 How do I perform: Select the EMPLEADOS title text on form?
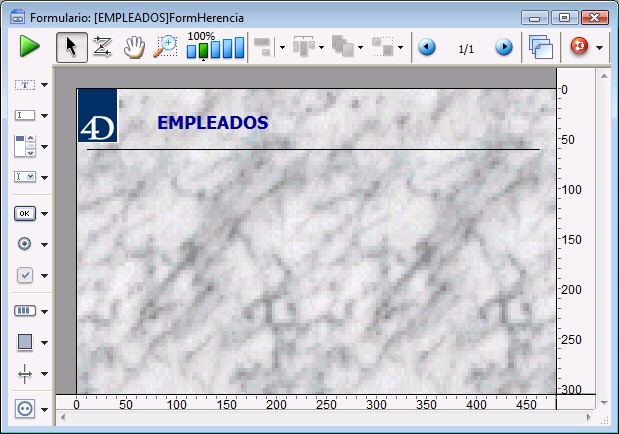tap(212, 122)
